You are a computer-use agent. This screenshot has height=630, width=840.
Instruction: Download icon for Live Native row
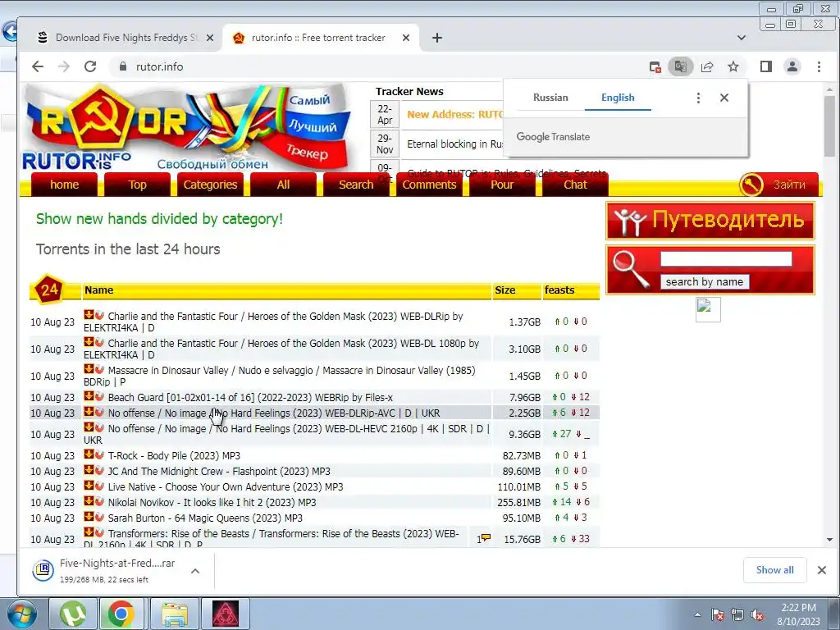pos(89,486)
